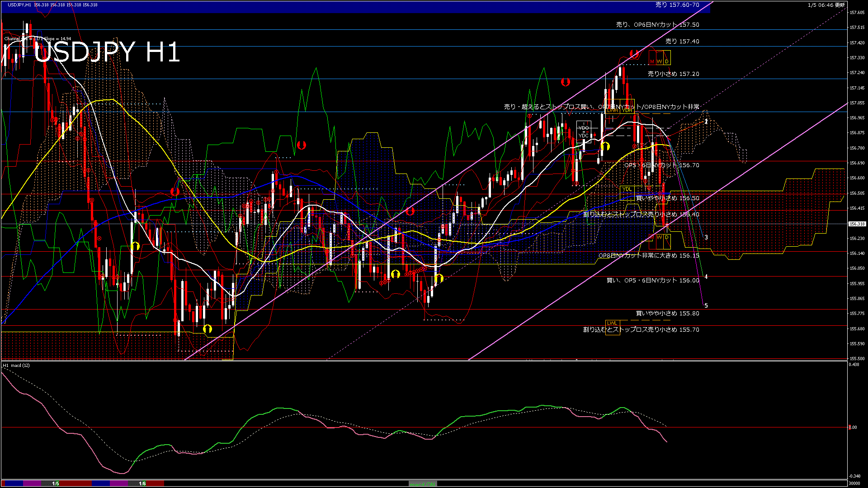Select the YDO level label box

click(584, 128)
